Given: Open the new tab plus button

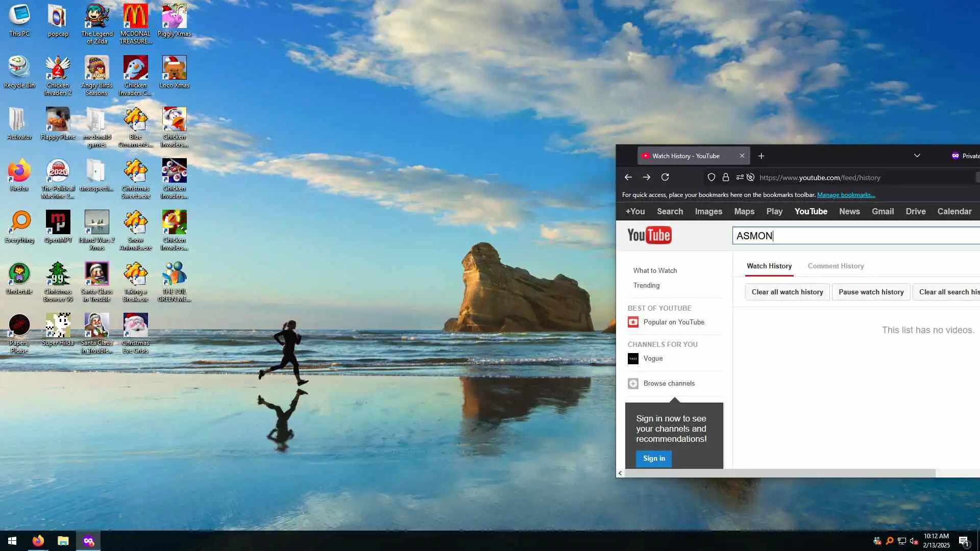Looking at the screenshot, I should (761, 156).
